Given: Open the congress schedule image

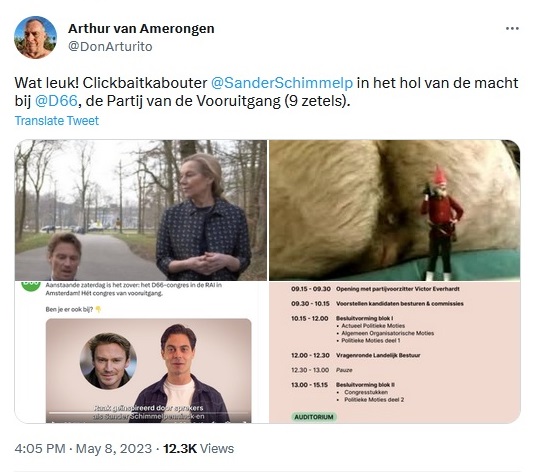Looking at the screenshot, I should [395, 352].
